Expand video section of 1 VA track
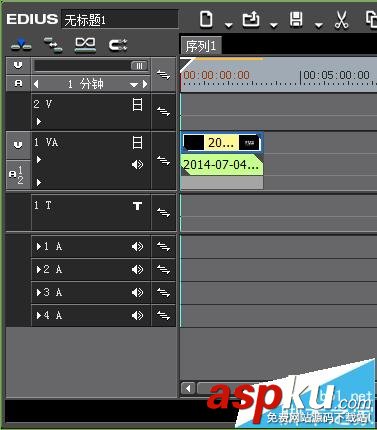 [39, 159]
